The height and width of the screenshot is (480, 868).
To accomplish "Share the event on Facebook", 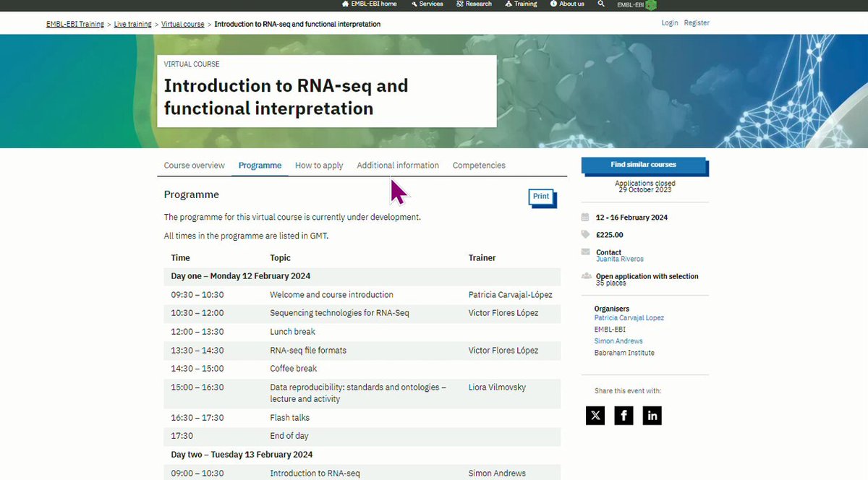I will 624,415.
